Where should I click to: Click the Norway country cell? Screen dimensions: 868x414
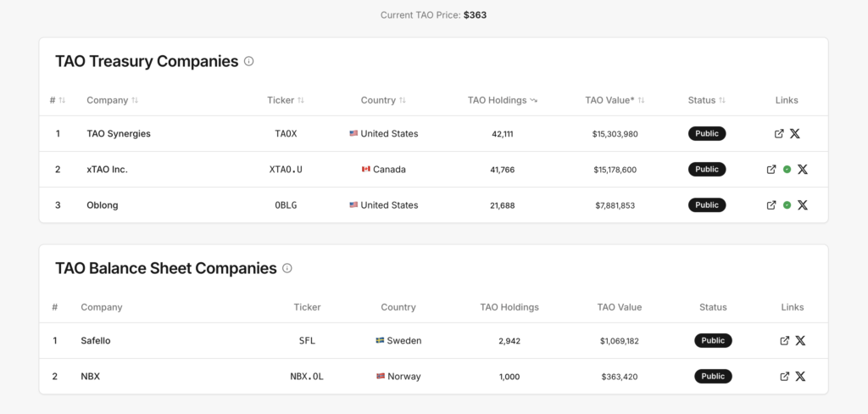398,377
